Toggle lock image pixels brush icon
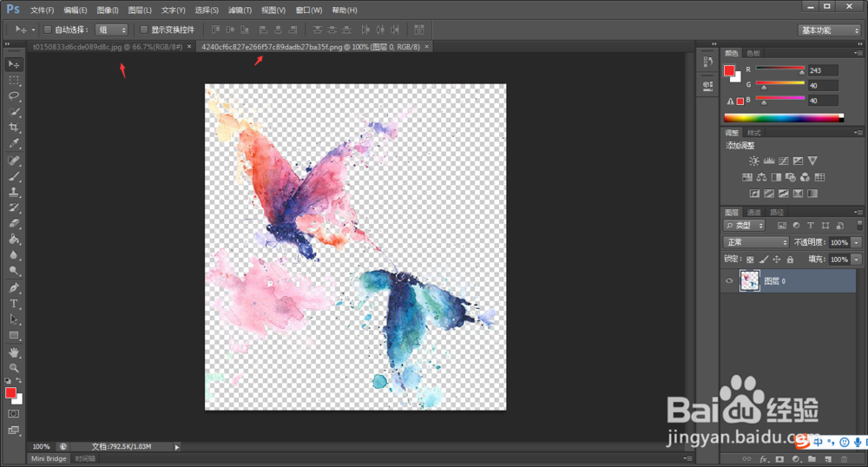The image size is (868, 467). [763, 259]
